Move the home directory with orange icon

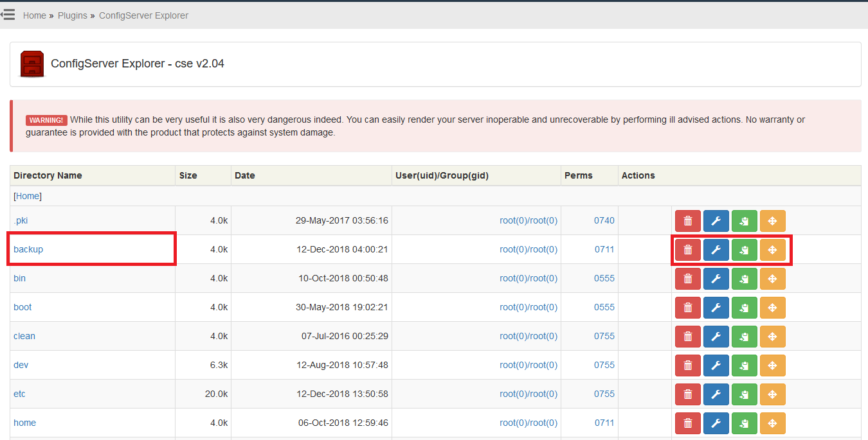[x=773, y=423]
